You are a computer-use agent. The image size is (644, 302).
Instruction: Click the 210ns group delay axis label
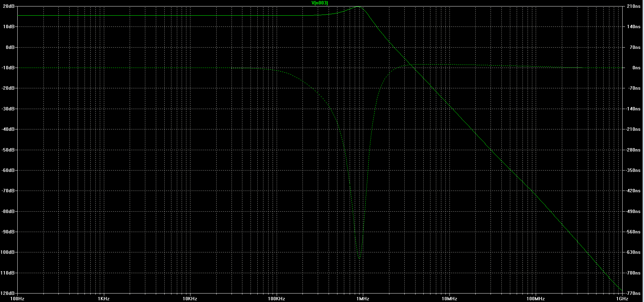click(633, 6)
